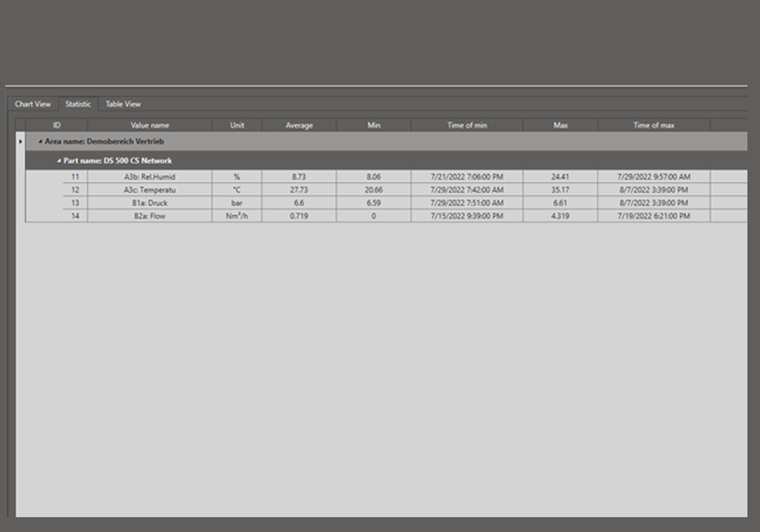Select the Statistic tab
Viewport: 760px width, 532px height.
click(78, 104)
